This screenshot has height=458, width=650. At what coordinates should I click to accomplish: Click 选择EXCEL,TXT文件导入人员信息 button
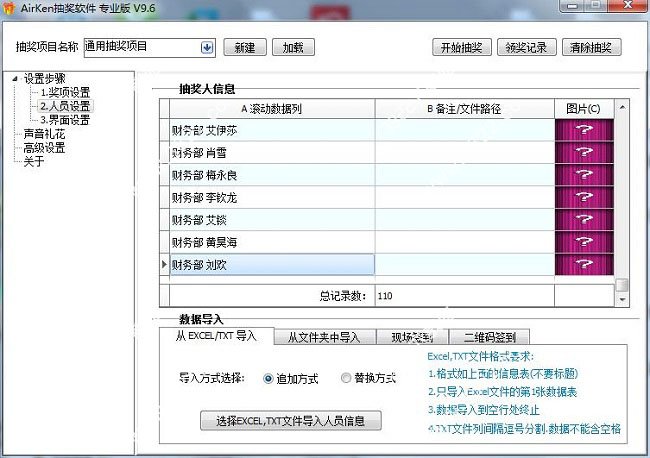(291, 421)
